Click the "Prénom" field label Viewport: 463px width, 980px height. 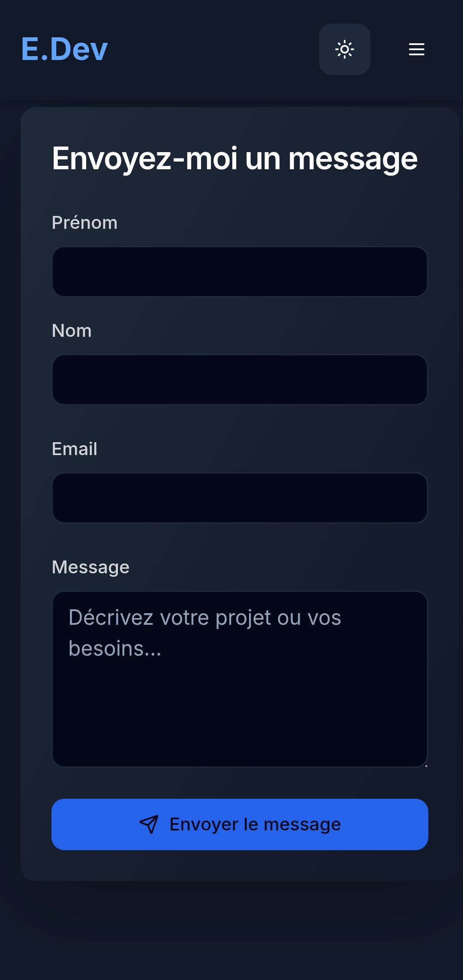point(84,223)
